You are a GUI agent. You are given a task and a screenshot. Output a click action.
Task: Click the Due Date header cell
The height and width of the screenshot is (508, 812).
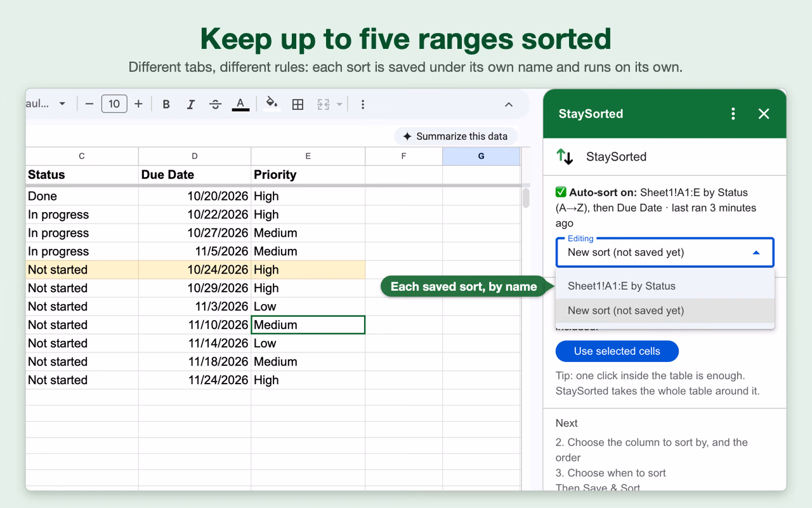coord(195,175)
